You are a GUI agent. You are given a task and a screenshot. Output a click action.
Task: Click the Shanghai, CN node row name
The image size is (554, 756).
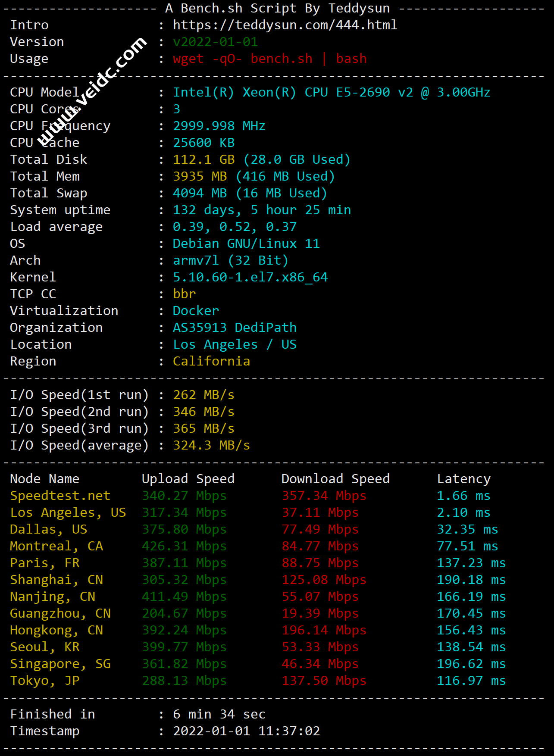tap(56, 580)
